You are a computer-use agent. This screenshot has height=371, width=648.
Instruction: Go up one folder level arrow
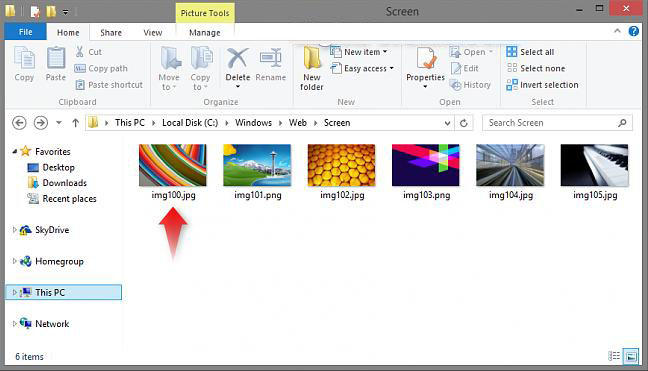75,123
